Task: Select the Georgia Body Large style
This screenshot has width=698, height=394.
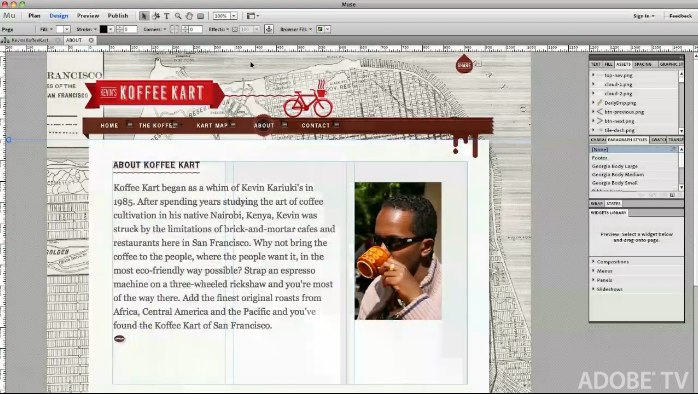Action: coord(614,166)
